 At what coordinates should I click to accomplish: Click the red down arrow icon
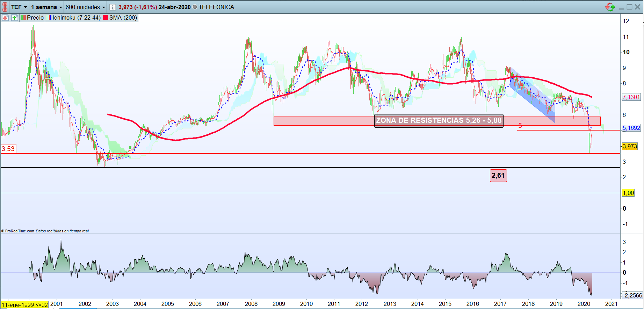[5, 17]
